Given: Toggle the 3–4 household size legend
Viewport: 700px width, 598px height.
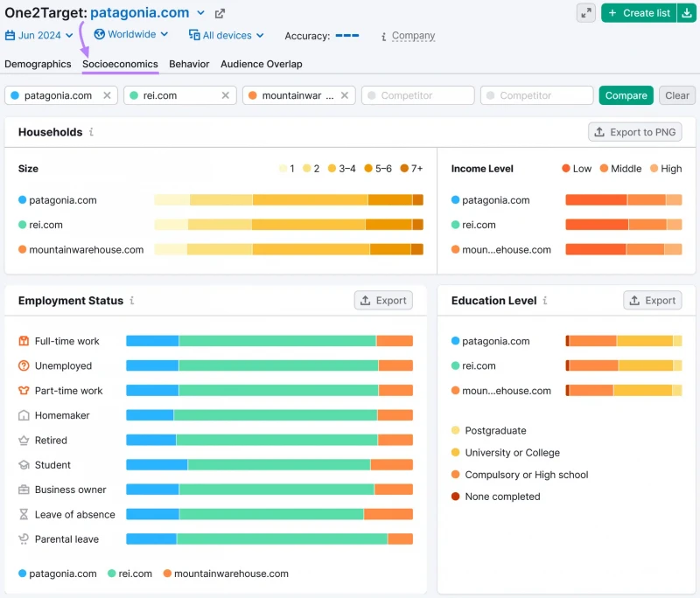Looking at the screenshot, I should (x=341, y=169).
